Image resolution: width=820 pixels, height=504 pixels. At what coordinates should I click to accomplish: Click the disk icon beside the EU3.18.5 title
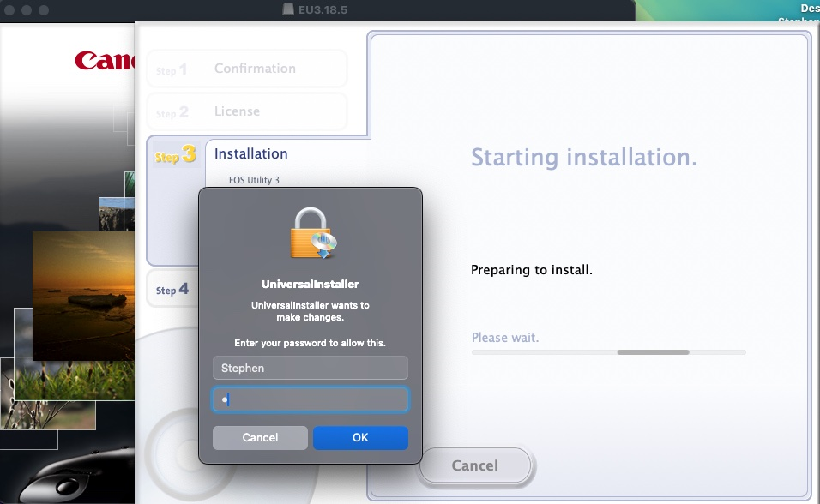point(288,9)
